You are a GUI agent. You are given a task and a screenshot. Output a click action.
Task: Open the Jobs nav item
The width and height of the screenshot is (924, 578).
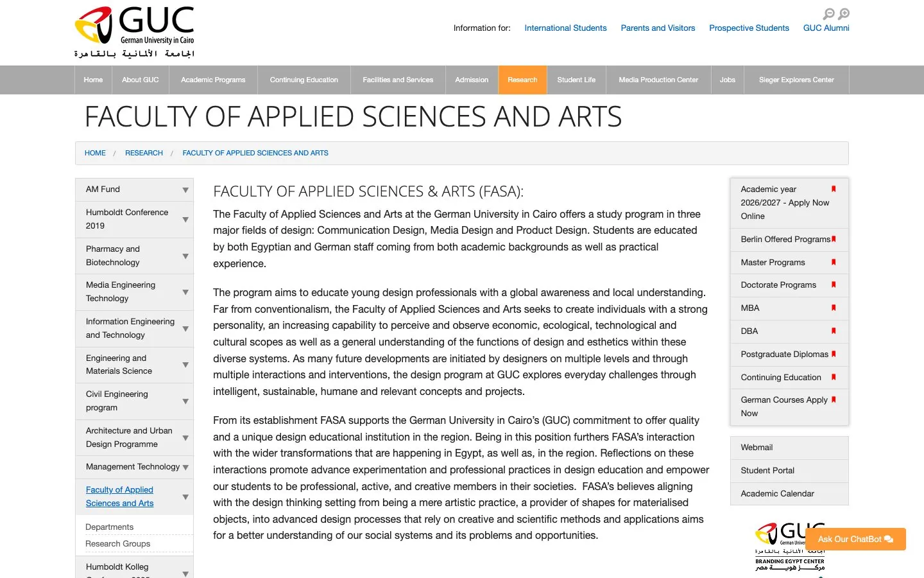coord(728,80)
